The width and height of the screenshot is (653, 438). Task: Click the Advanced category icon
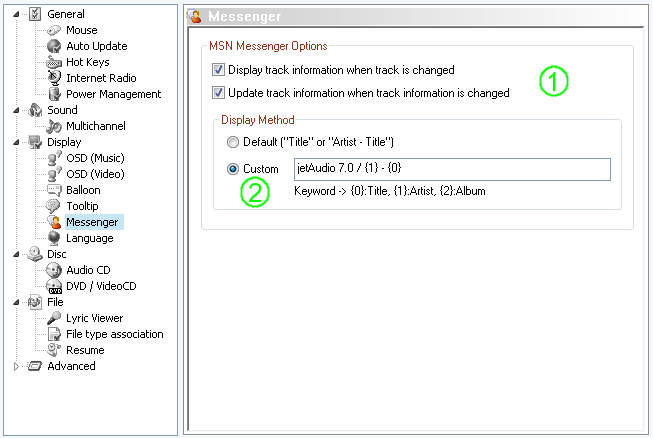click(x=35, y=366)
